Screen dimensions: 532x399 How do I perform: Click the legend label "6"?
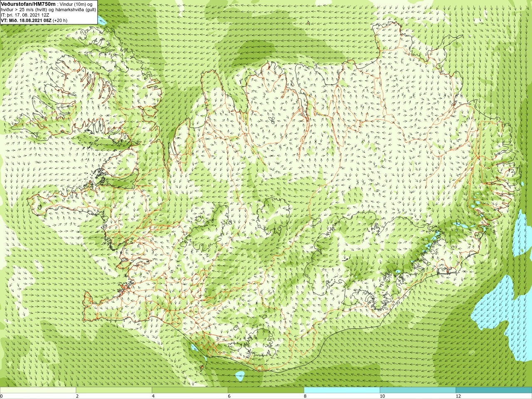(229, 396)
